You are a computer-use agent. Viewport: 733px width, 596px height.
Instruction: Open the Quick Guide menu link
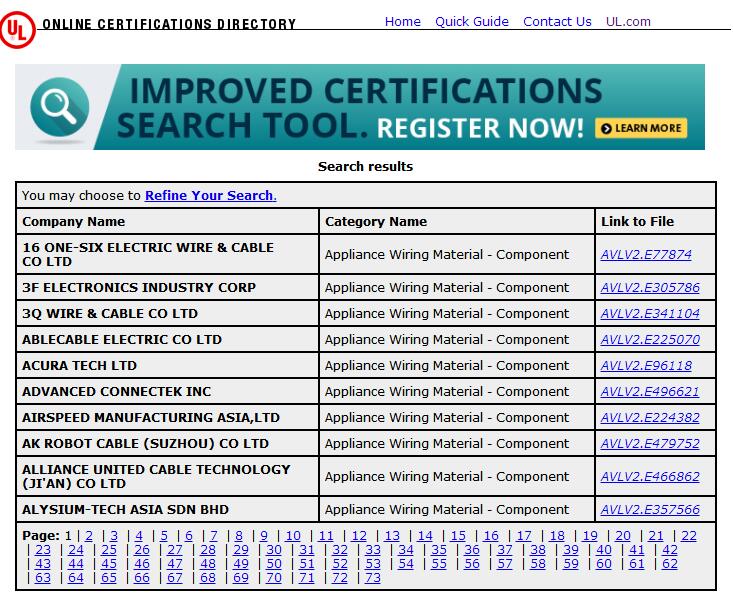click(471, 21)
